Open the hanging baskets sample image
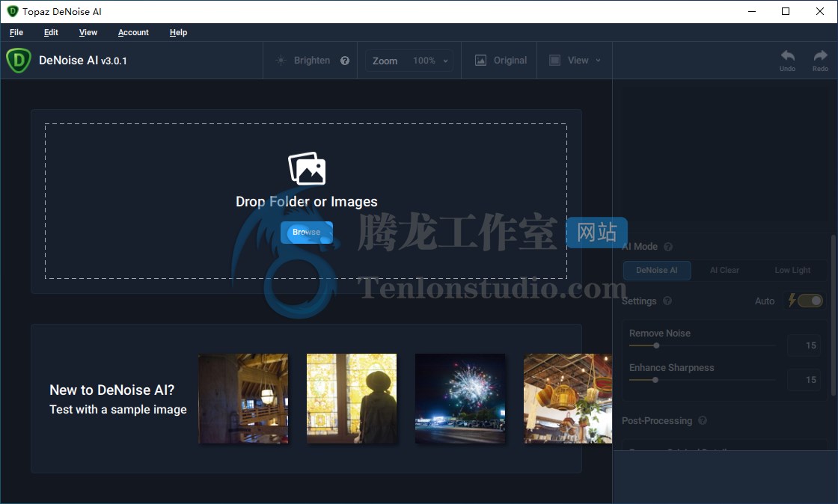Screen dimensions: 838x504 point(568,399)
